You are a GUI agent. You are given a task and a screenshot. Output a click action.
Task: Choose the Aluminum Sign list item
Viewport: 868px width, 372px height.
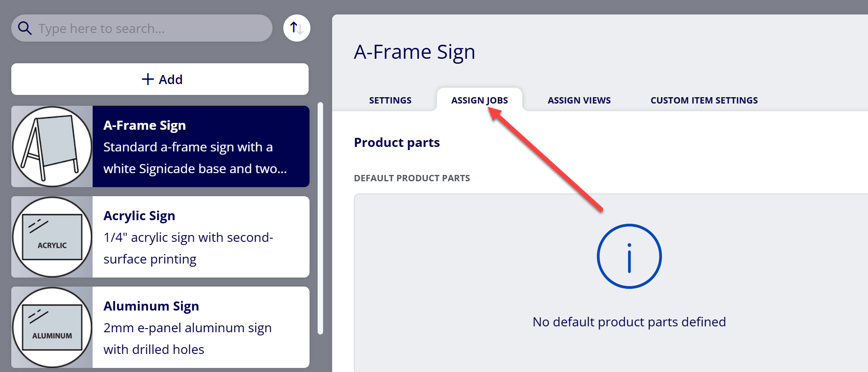click(160, 327)
